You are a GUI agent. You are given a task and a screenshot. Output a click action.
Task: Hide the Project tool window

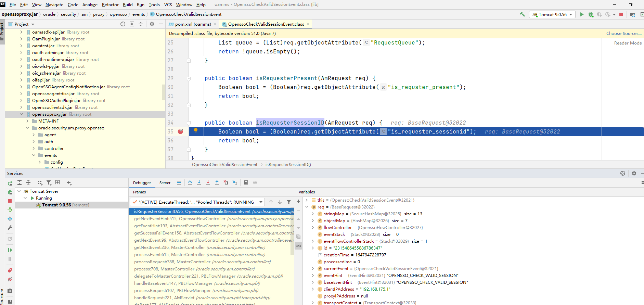click(161, 24)
